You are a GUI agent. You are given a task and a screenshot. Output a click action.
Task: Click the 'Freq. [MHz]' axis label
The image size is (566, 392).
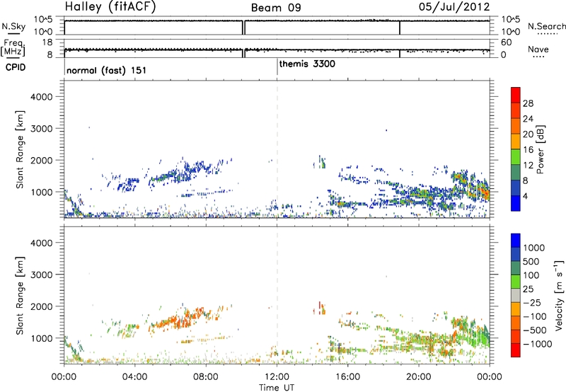(13, 48)
